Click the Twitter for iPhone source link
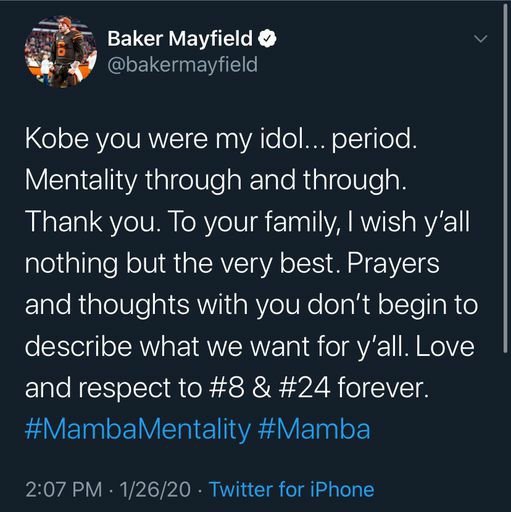Screen dimensions: 511x512 (292, 489)
